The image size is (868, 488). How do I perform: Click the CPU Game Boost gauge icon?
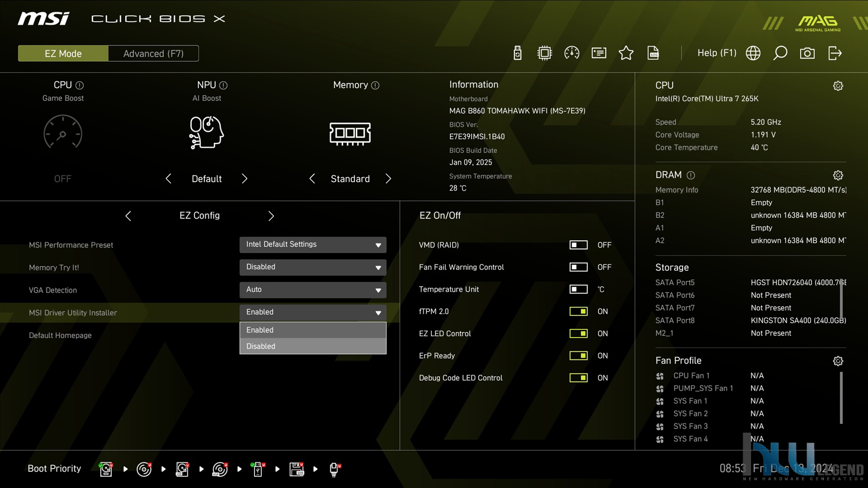tap(63, 132)
